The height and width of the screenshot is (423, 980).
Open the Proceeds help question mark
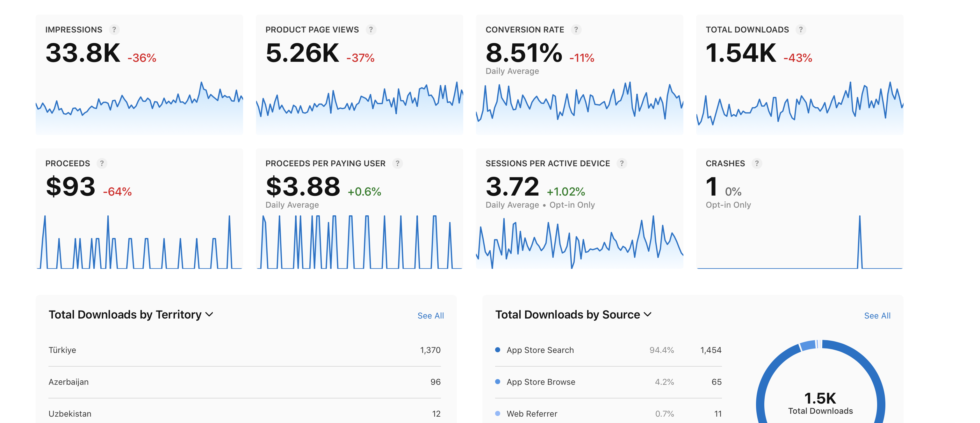[102, 164]
